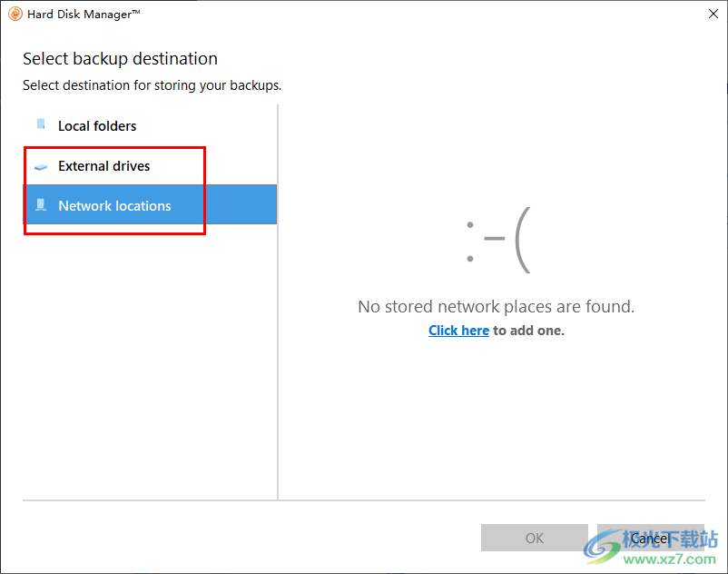Choose External drives as backup destination
The image size is (728, 574).
click(150, 166)
